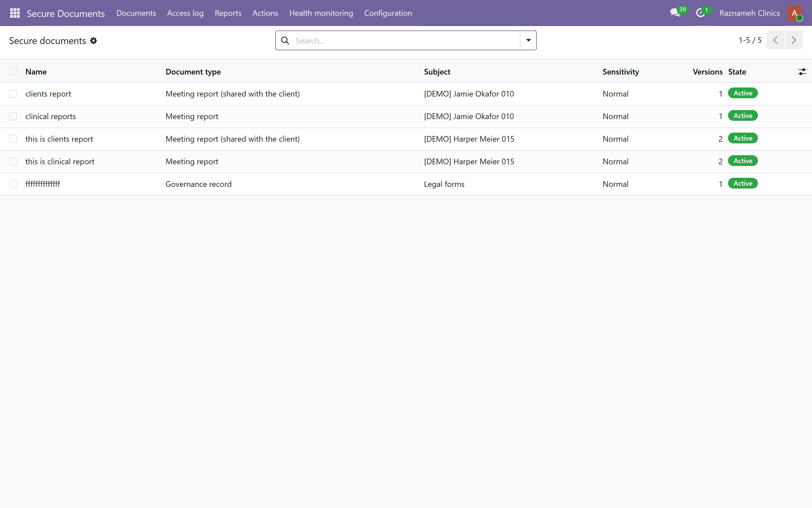The height and width of the screenshot is (508, 812).
Task: Open the messages icon with 39 badge
Action: pyautogui.click(x=675, y=13)
